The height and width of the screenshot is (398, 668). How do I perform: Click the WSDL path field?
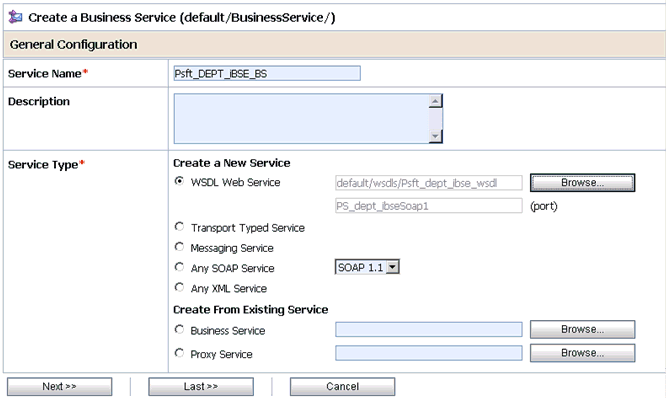point(429,183)
